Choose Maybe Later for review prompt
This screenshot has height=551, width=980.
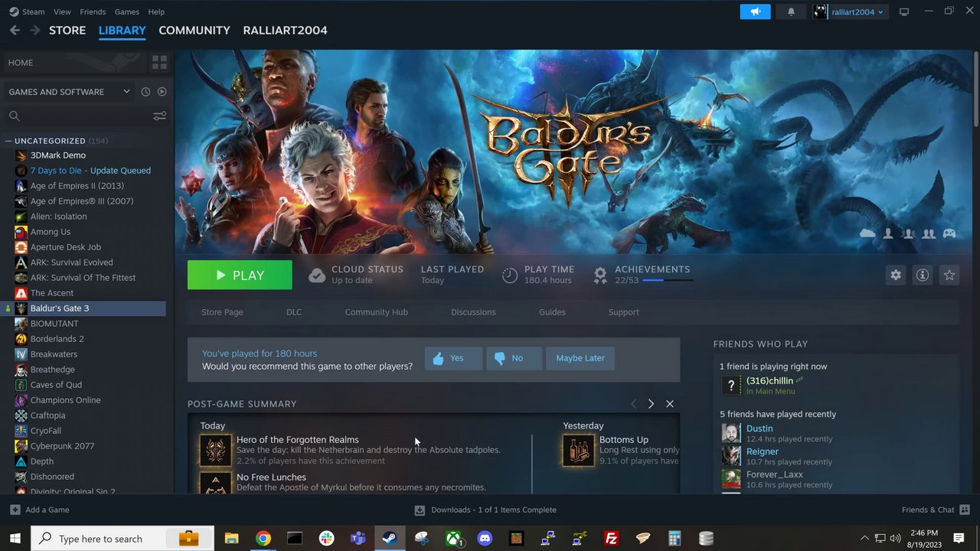coord(580,358)
